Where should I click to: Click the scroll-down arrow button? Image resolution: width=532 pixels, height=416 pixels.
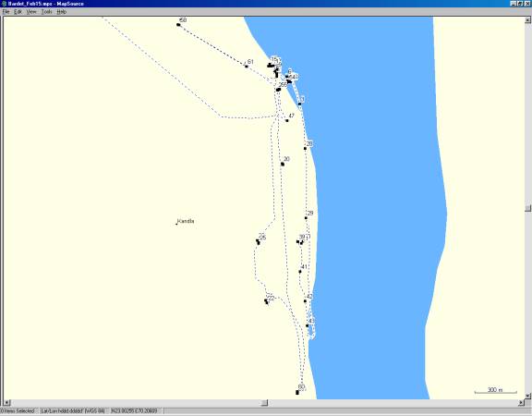coord(528,396)
